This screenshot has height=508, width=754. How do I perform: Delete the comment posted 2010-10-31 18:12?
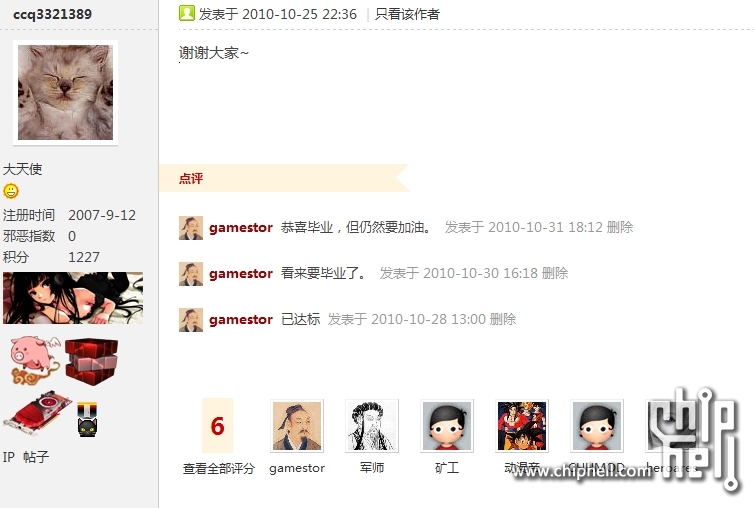pos(620,227)
